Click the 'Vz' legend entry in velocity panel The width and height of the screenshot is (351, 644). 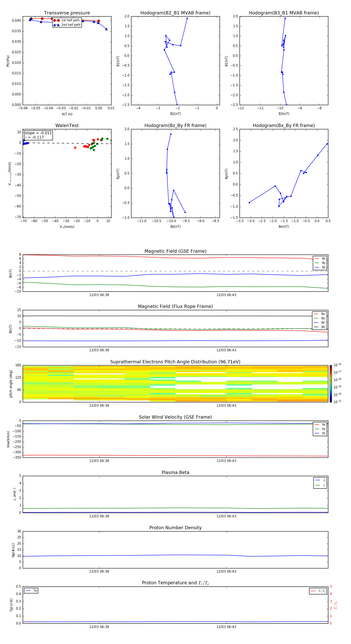point(320,433)
